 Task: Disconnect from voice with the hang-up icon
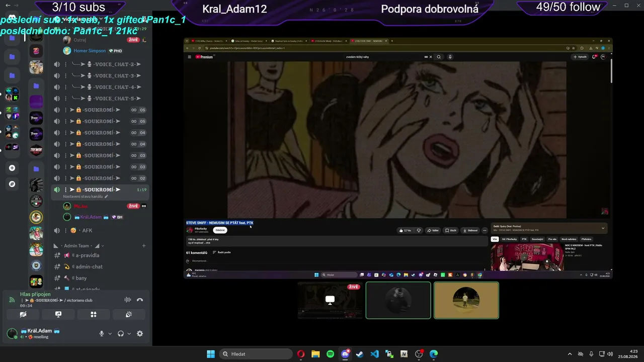tap(140, 300)
